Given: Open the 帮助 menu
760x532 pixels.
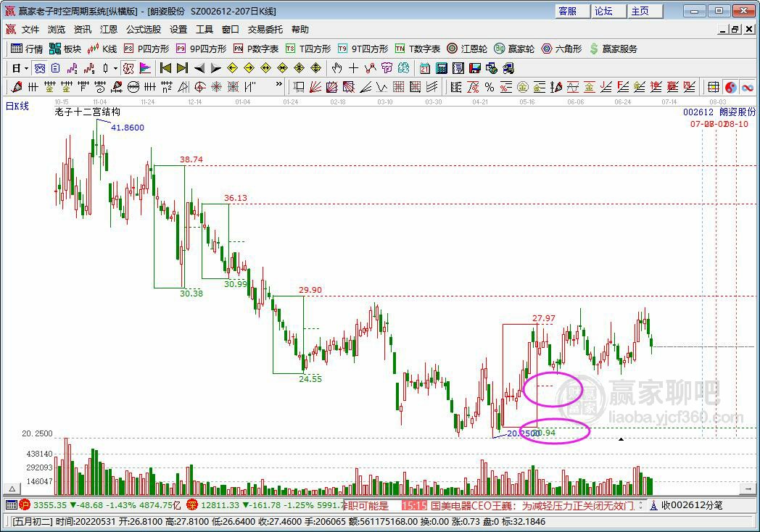Looking at the screenshot, I should point(300,30).
